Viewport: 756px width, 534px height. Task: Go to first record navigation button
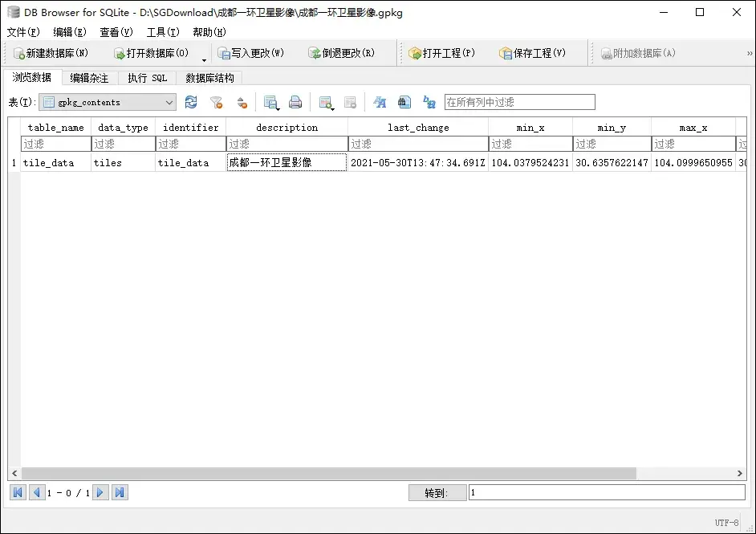coord(18,492)
